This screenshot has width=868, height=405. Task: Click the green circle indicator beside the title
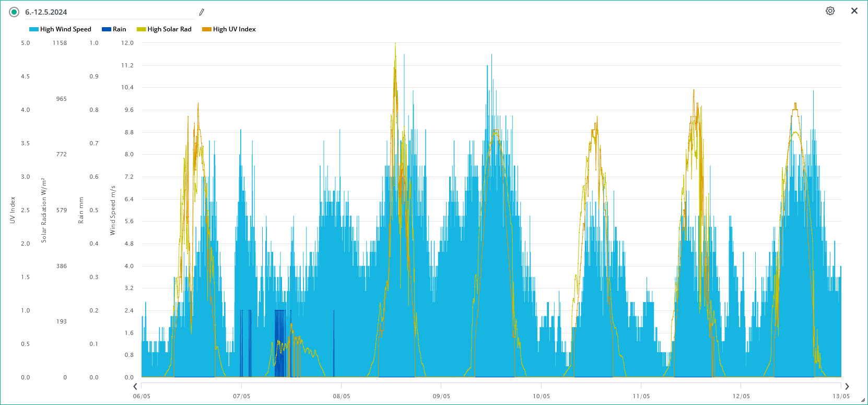tap(14, 12)
